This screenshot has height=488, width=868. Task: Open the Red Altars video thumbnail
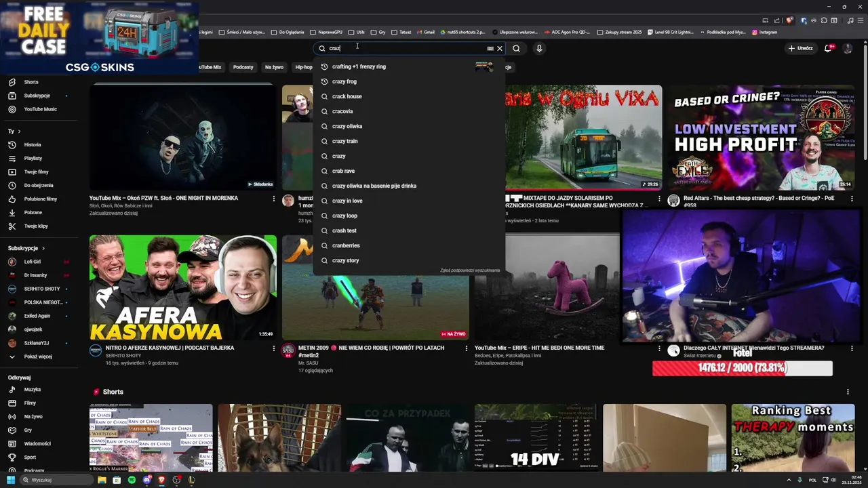[761, 138]
